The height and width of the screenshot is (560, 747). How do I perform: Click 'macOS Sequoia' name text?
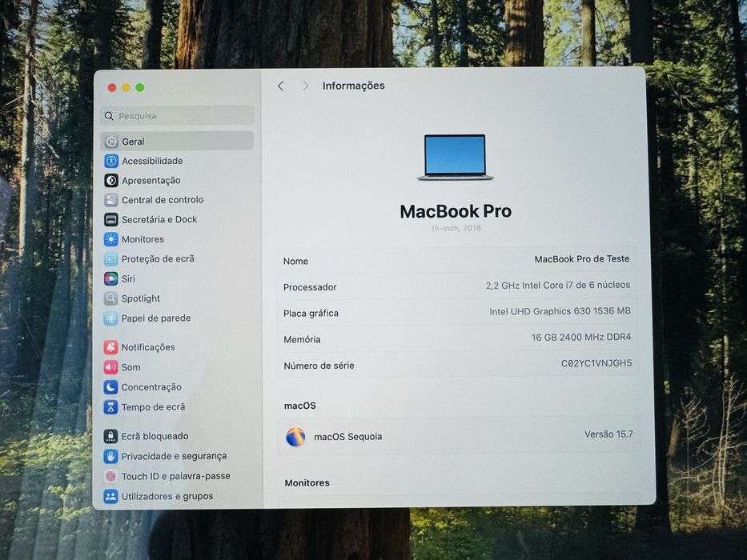(347, 437)
